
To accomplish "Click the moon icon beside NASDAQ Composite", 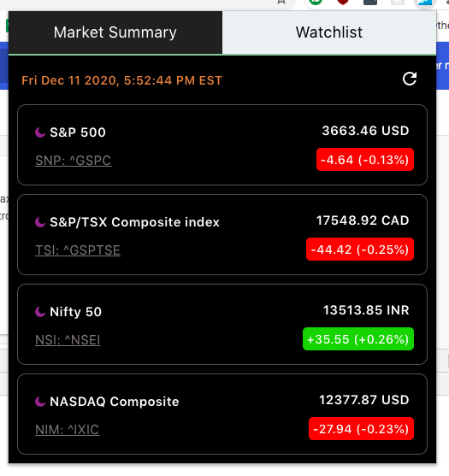I will (x=40, y=402).
